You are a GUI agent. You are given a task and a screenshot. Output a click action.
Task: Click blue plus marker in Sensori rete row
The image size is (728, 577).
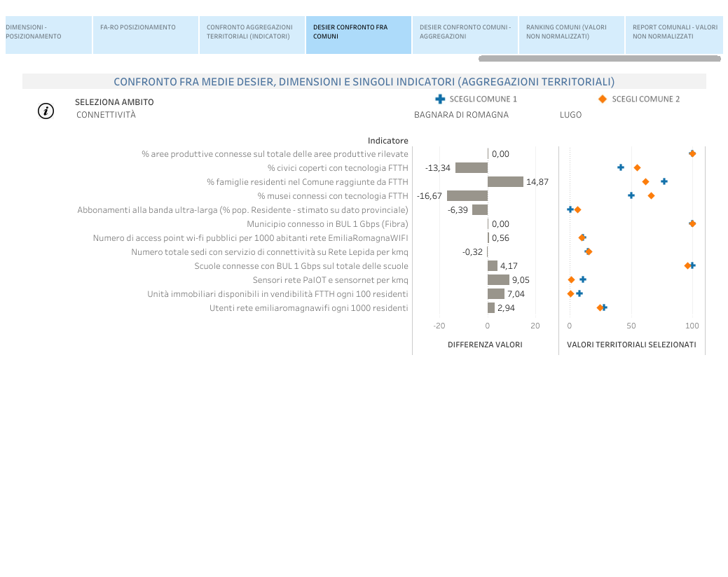coord(583,279)
